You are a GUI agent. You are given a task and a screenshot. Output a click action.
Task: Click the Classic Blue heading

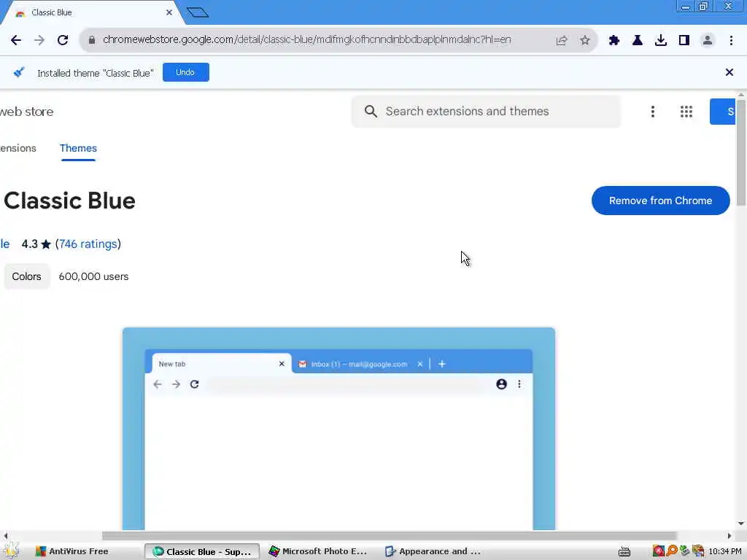69,201
